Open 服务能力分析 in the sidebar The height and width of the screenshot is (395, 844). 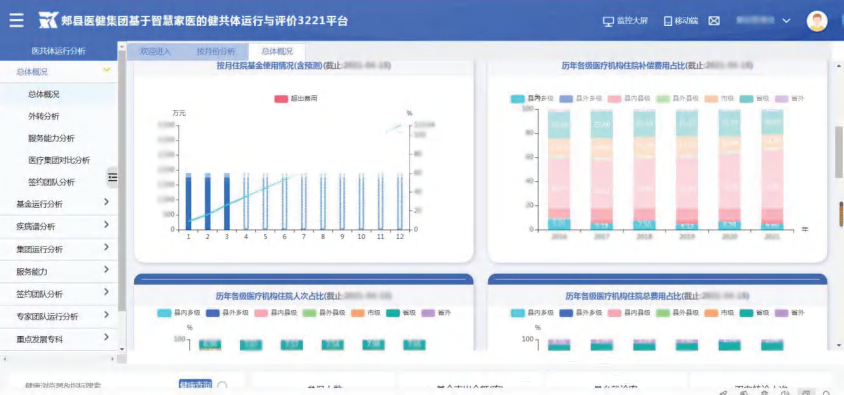51,138
